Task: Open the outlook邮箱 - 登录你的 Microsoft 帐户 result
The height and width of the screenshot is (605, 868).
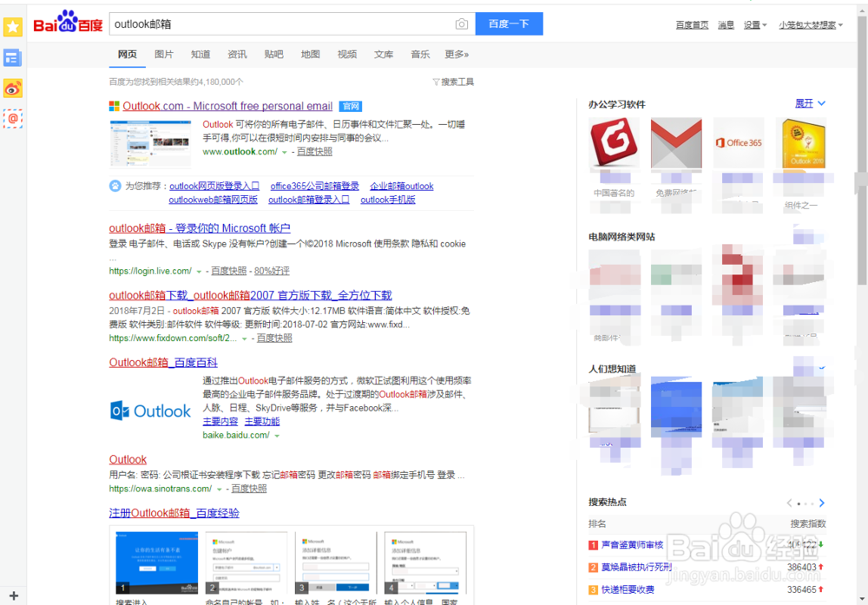Action: (x=200, y=228)
